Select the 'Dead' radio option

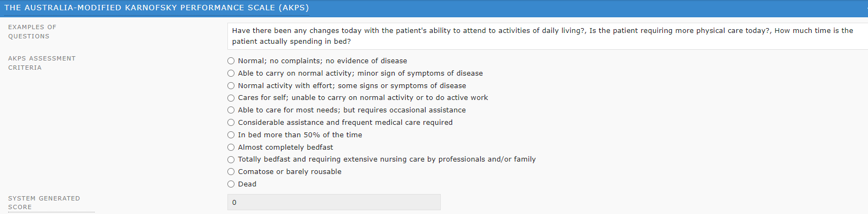[x=231, y=184]
